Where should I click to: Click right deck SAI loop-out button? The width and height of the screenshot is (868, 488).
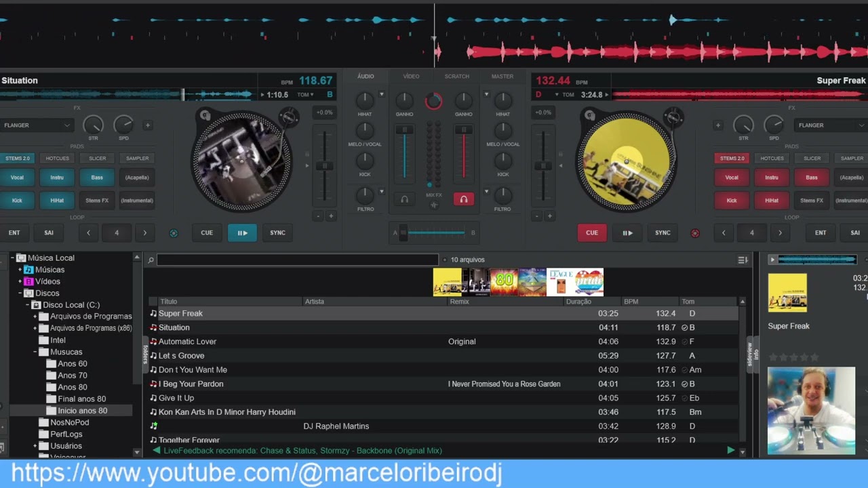pos(855,232)
